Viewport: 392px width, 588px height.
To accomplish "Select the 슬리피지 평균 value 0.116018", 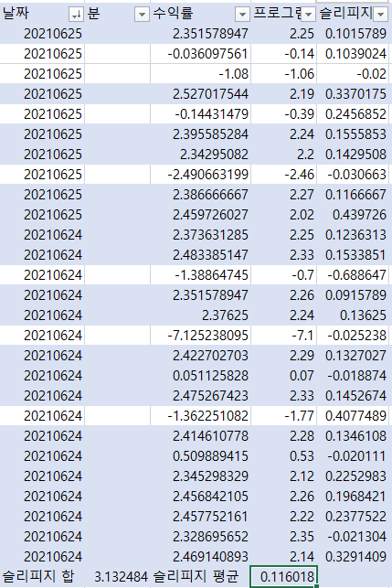I will point(283,576).
